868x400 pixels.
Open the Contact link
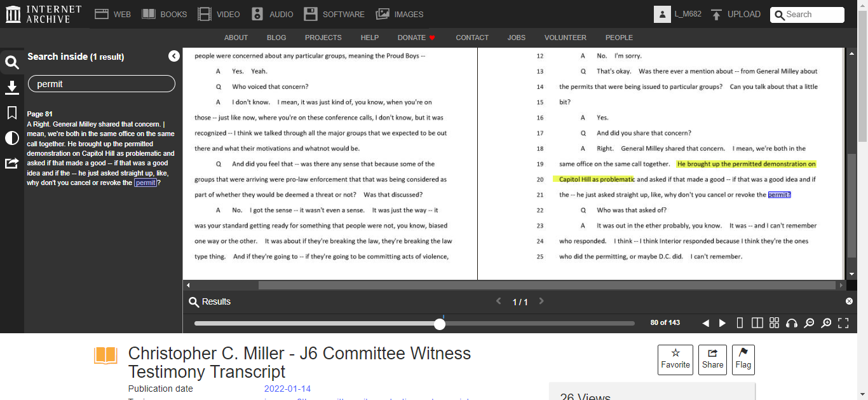pyautogui.click(x=472, y=38)
